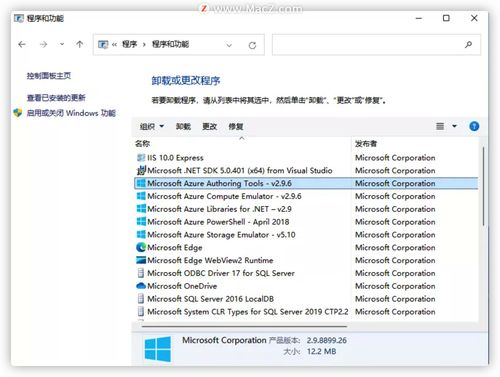This screenshot has width=500, height=377.
Task: Select Microsoft Azure Authoring Tools entry
Action: click(x=306, y=183)
